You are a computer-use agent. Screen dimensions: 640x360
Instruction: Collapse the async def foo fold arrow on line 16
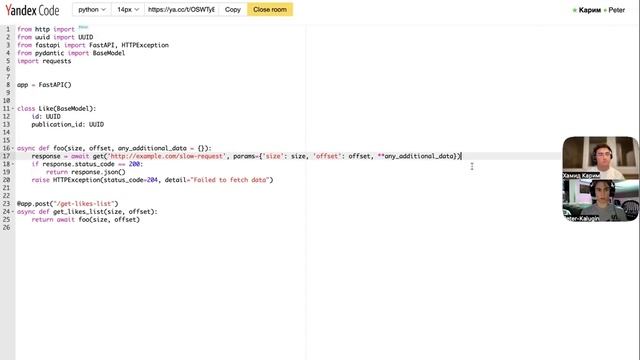coord(13,148)
